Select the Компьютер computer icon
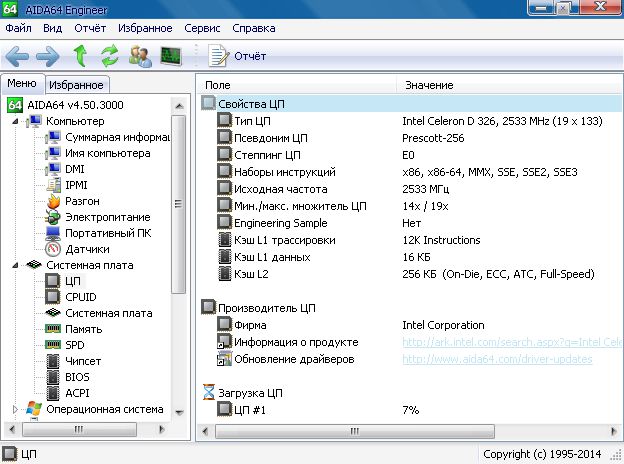 (34, 121)
